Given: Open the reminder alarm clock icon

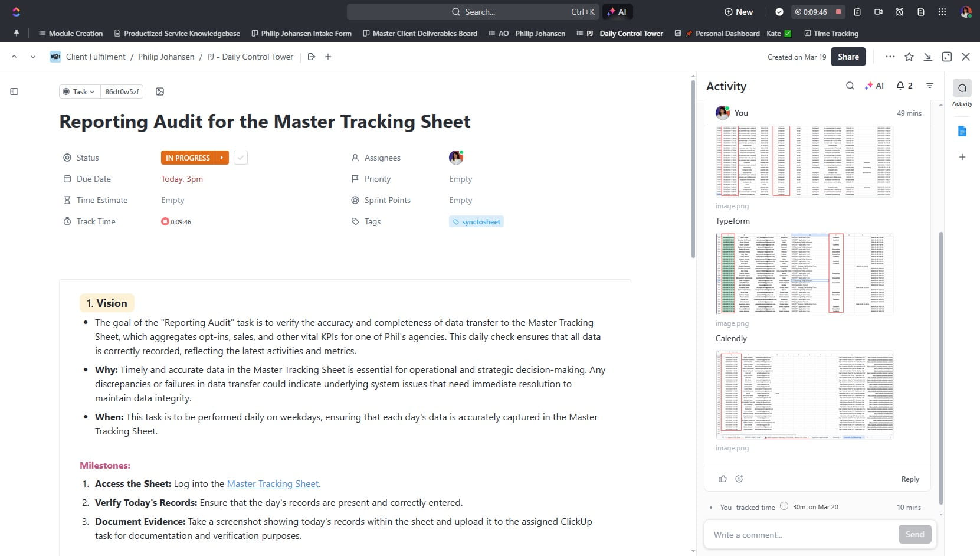Looking at the screenshot, I should 900,12.
